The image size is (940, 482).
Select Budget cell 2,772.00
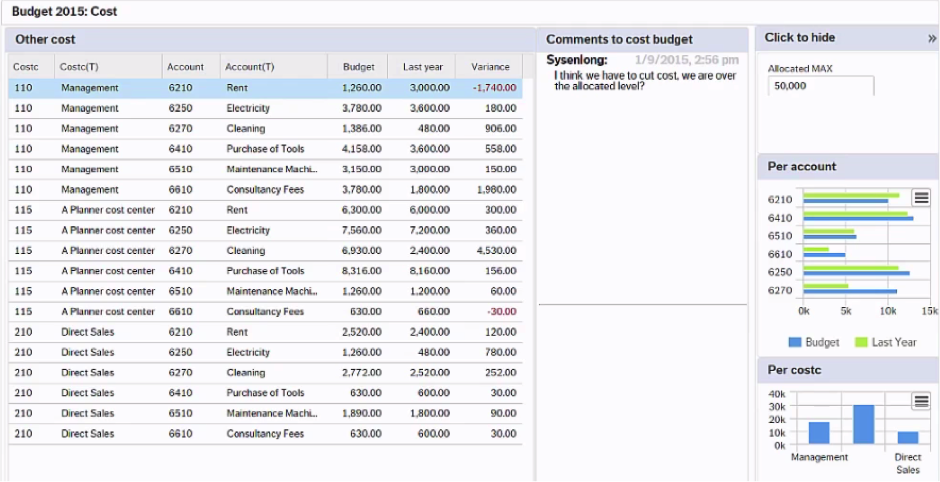tap(361, 373)
